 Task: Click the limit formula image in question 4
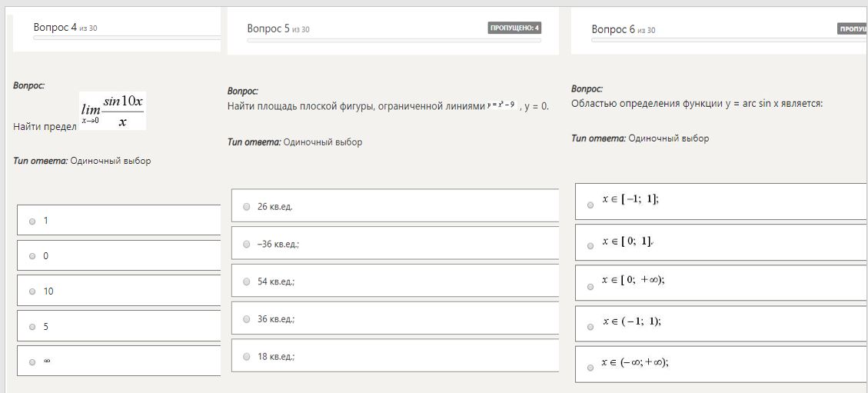point(112,112)
